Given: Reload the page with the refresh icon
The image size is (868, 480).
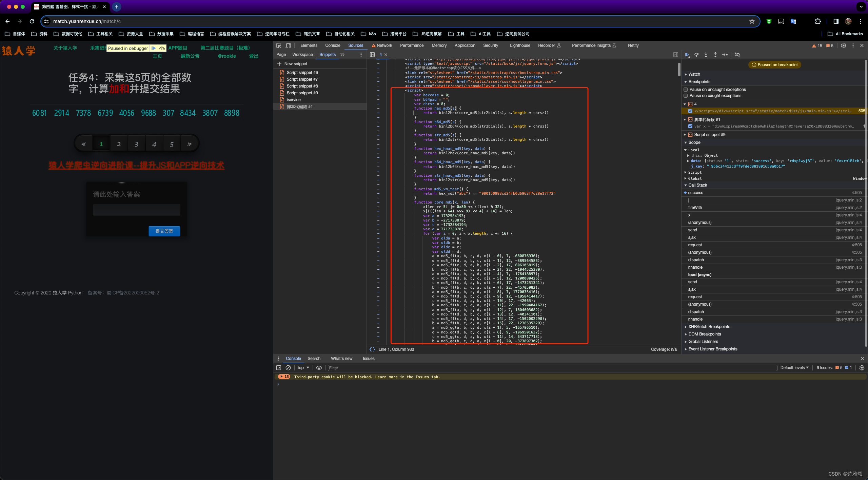Looking at the screenshot, I should click(32, 21).
